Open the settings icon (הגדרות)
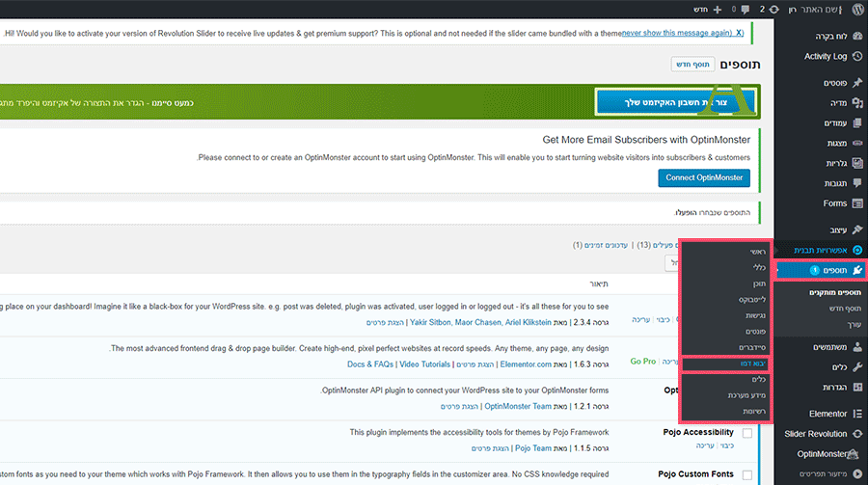The image size is (868, 485). click(857, 387)
